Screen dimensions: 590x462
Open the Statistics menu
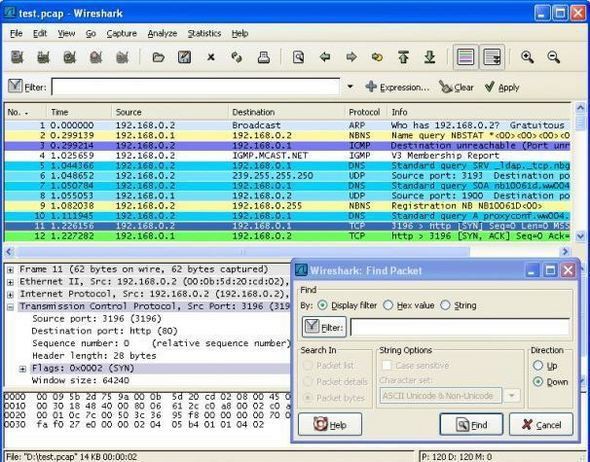click(204, 33)
